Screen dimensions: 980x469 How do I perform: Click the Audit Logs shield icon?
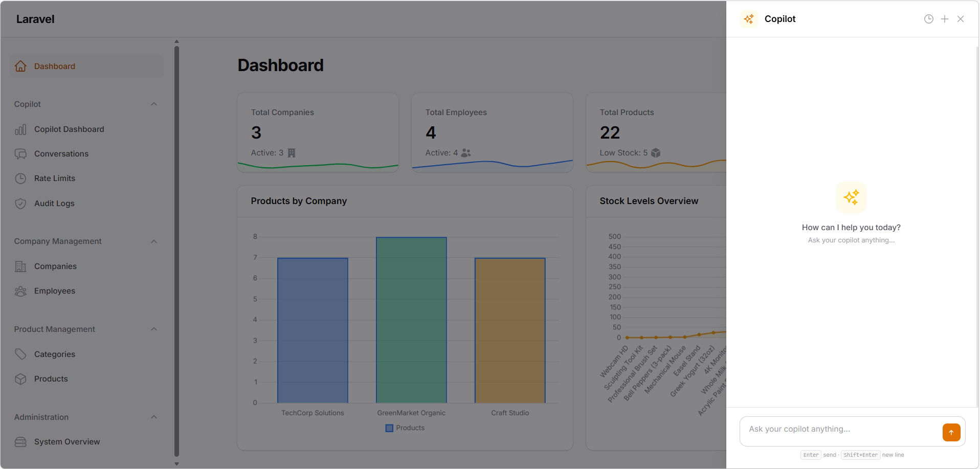coord(20,204)
